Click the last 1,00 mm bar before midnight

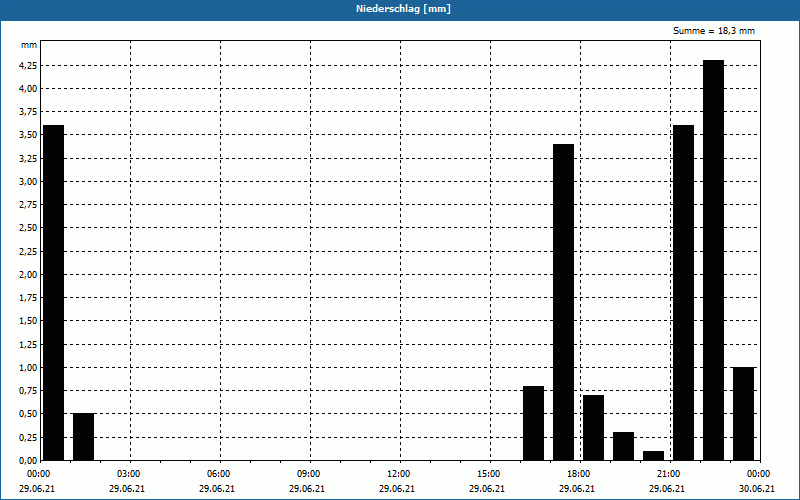point(743,414)
